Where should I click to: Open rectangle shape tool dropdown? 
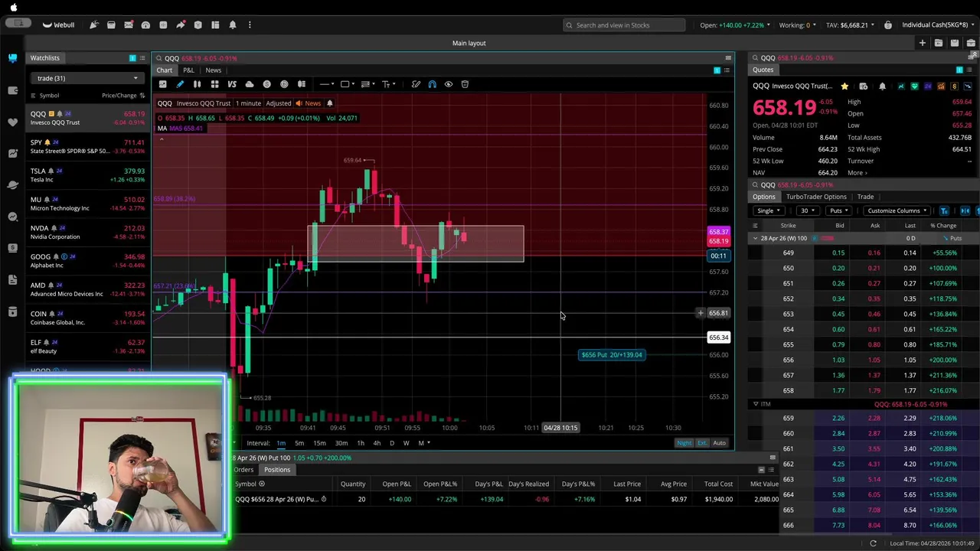coord(348,84)
